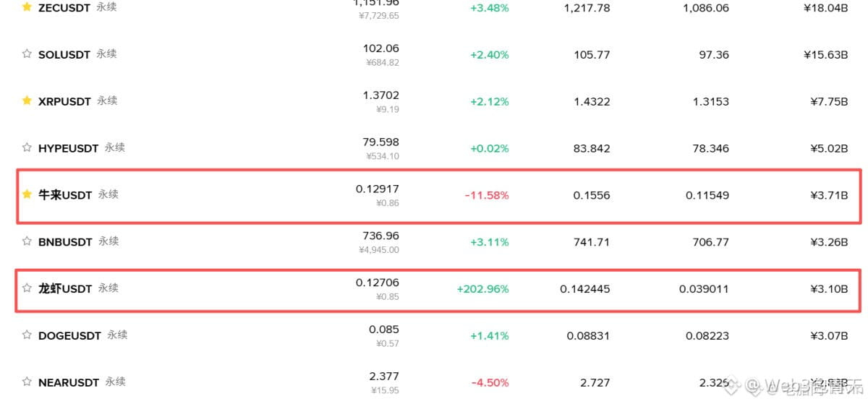Select the 牛来USDT pair name
Viewport: 868px width, 404px height.
[x=65, y=194]
